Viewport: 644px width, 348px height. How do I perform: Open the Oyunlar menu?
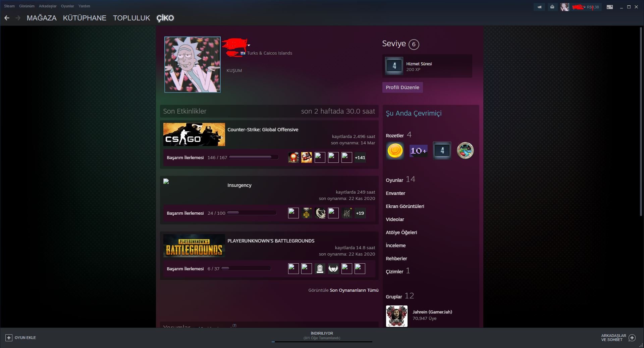coord(67,6)
